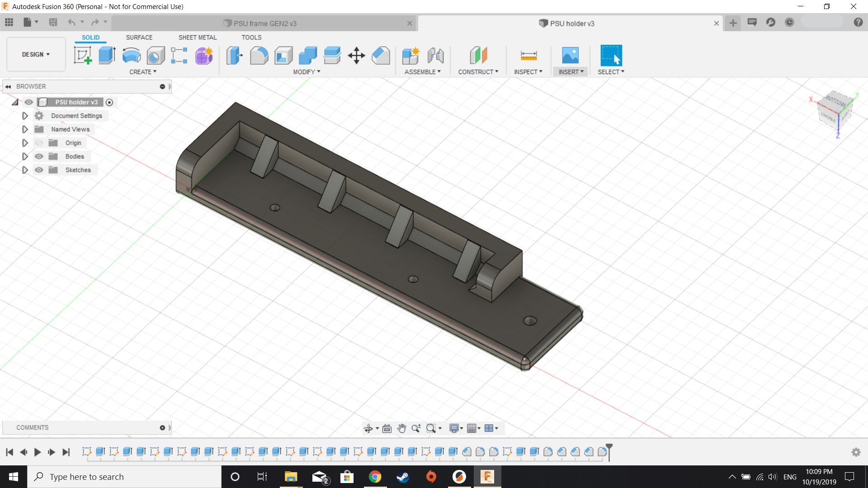
Task: Close the PSU holder v3 document tab
Action: [716, 23]
